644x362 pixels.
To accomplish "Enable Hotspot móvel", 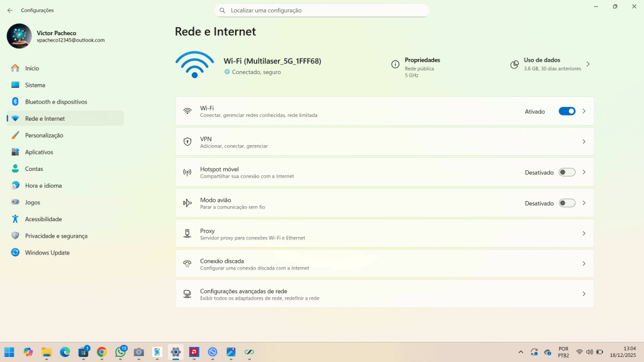I will (567, 172).
